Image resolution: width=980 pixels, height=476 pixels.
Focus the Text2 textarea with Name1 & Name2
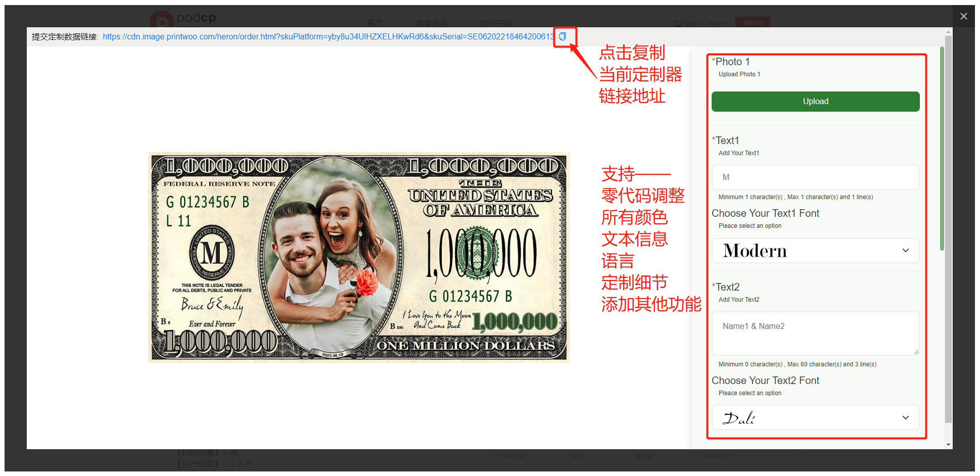coord(815,334)
